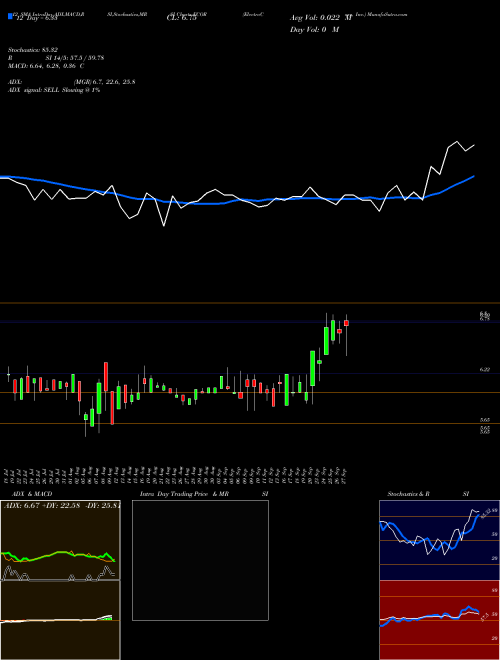The image size is (500, 660).
Task: Click the 'Day Vol: 0 M' label
Action: coord(314,29)
